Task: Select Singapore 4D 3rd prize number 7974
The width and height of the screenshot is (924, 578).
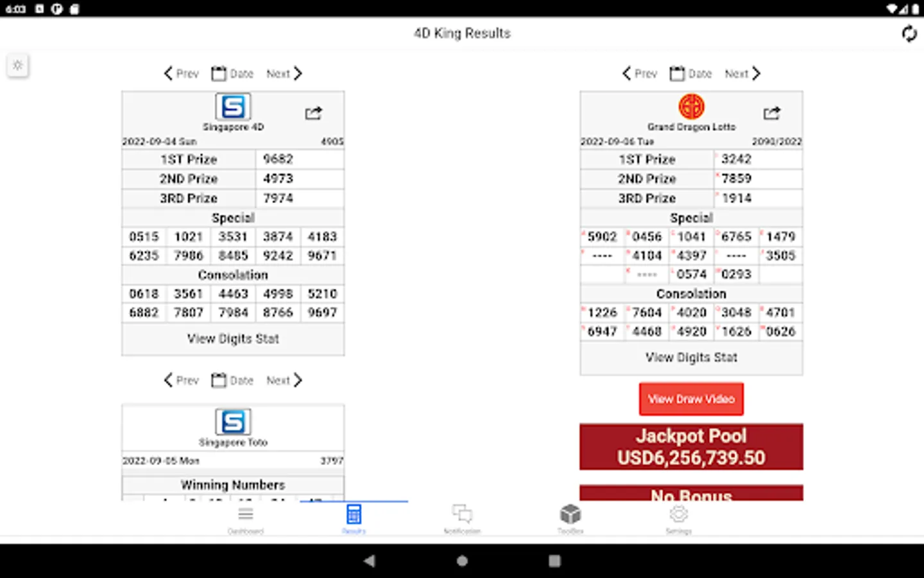Action: point(278,198)
